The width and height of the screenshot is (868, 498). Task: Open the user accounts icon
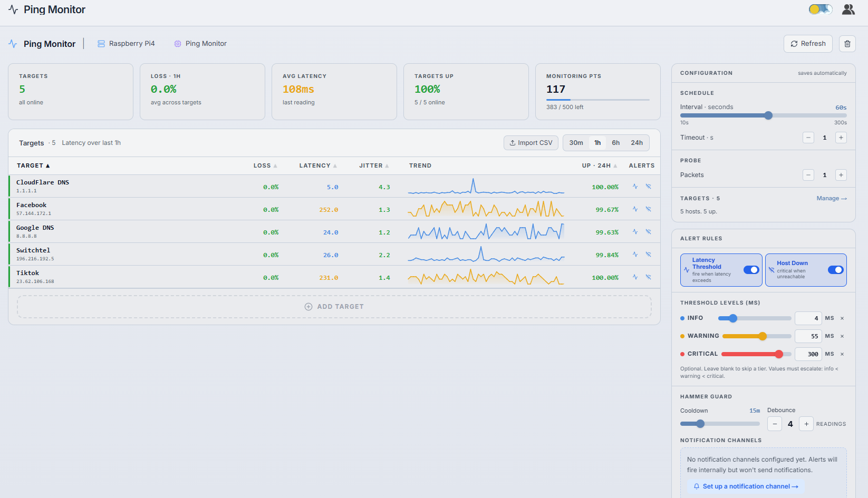(848, 9)
